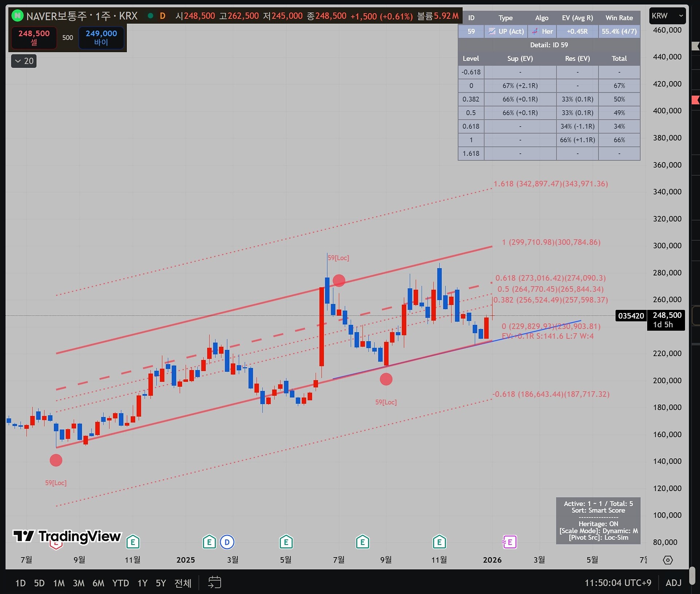Click the earnings E marker near 11월 2024
The height and width of the screenshot is (594, 700).
click(x=133, y=542)
